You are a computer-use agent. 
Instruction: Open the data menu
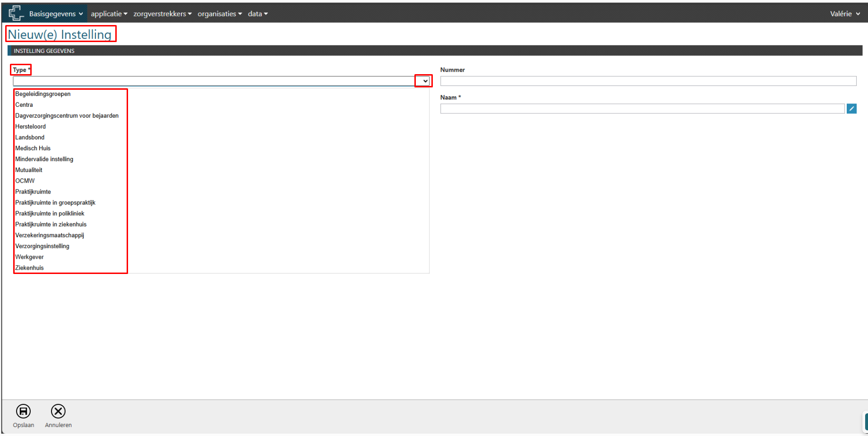[258, 14]
